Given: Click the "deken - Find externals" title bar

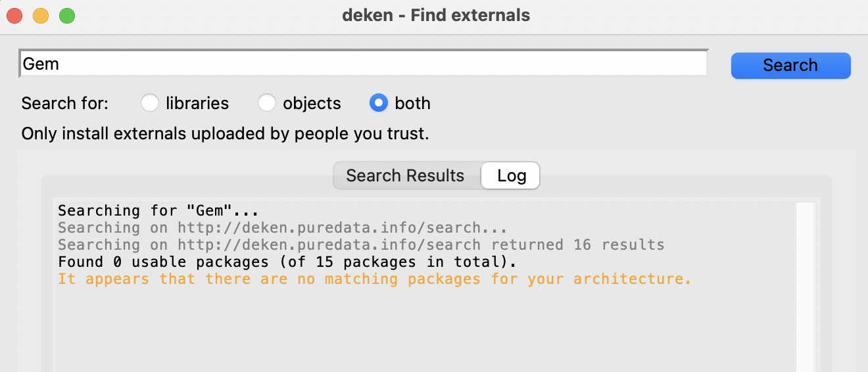Looking at the screenshot, I should coord(436,15).
